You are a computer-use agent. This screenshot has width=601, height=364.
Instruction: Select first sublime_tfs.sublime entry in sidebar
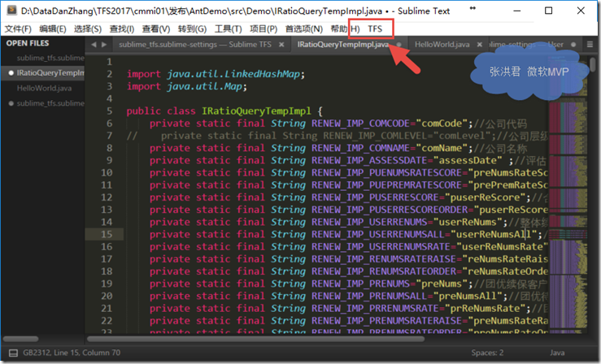point(50,58)
